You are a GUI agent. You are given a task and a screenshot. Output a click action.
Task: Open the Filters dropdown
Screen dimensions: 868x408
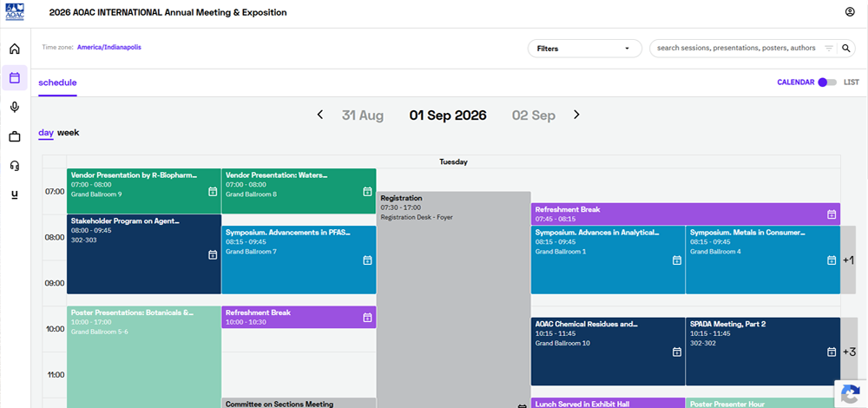[584, 48]
